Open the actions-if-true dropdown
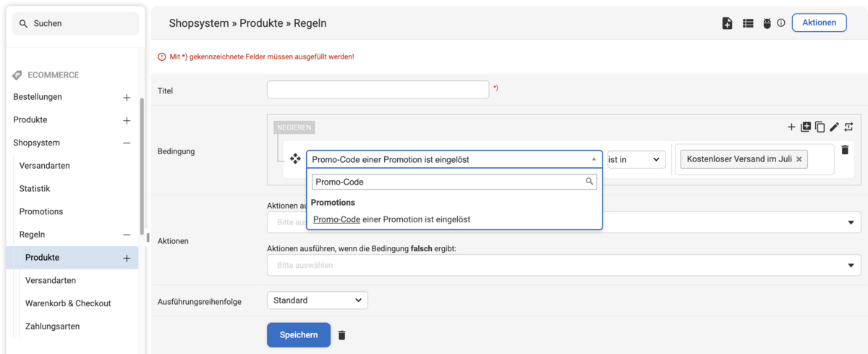The image size is (868, 354). [x=564, y=222]
